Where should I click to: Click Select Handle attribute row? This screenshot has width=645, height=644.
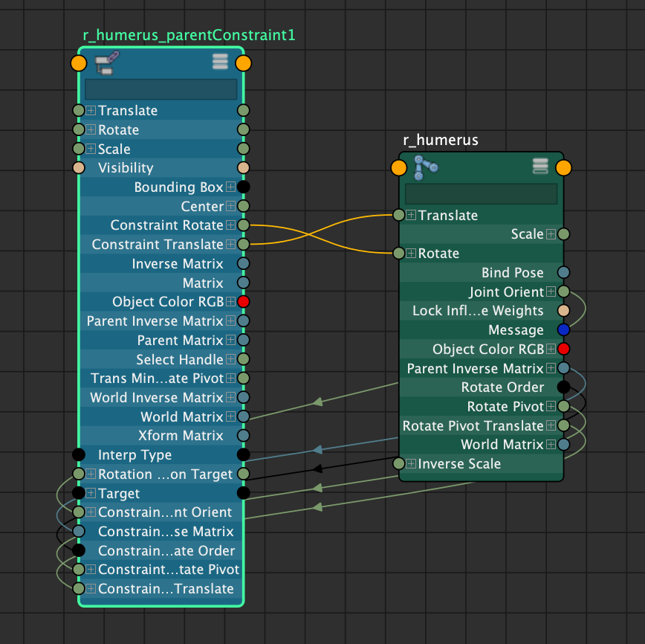[161, 359]
